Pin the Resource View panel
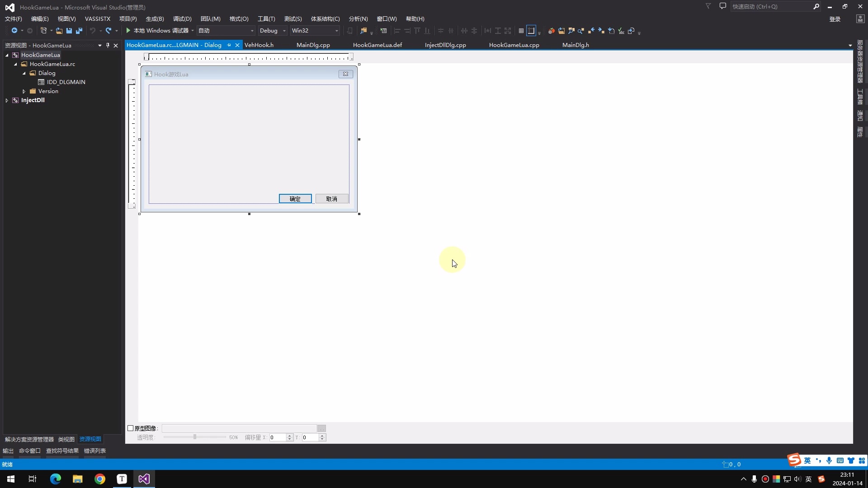868x488 pixels. click(x=108, y=45)
